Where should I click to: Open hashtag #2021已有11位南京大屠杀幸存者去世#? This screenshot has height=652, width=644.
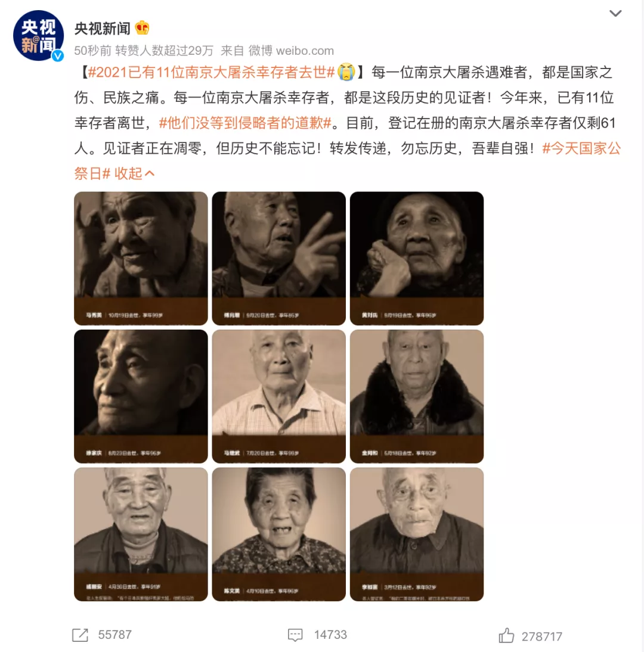[212, 72]
